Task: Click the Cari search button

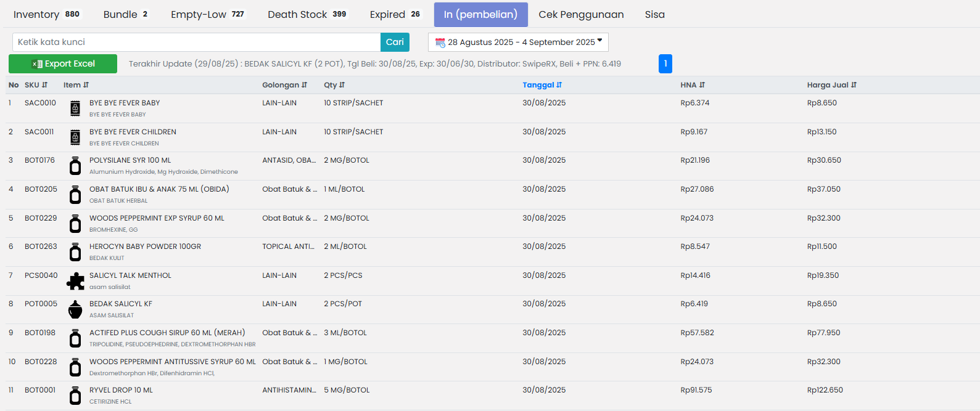Action: [395, 42]
